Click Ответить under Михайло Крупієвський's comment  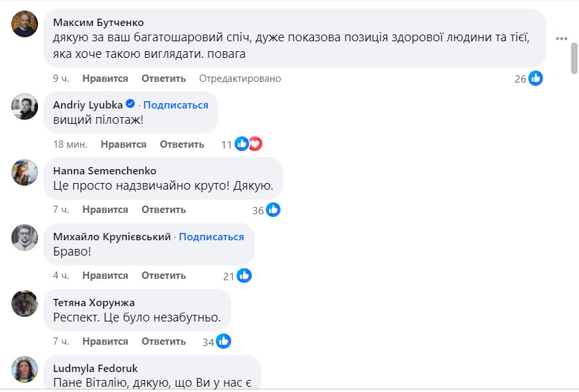pos(163,276)
